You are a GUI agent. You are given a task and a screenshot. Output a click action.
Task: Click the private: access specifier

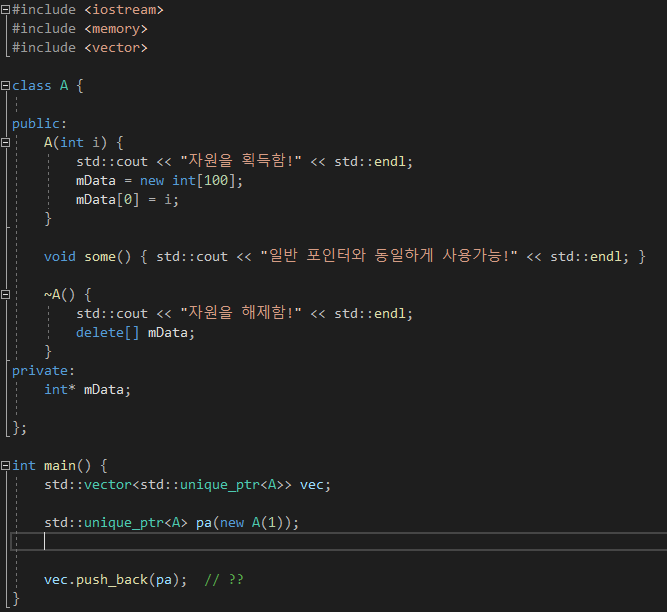coord(43,371)
